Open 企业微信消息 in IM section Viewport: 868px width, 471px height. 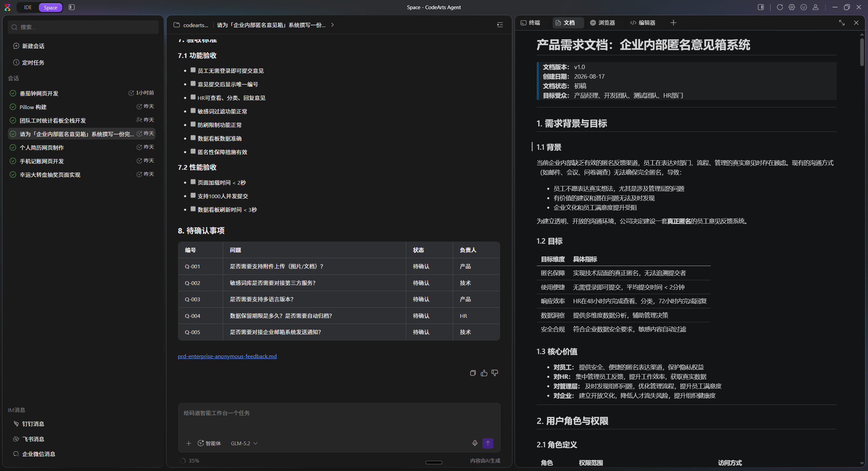[x=34, y=454]
